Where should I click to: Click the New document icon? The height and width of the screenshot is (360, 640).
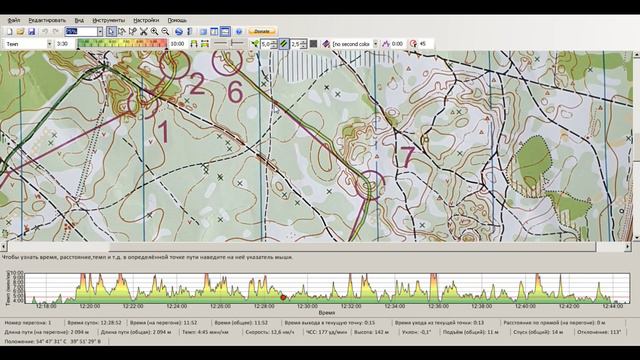(9, 31)
